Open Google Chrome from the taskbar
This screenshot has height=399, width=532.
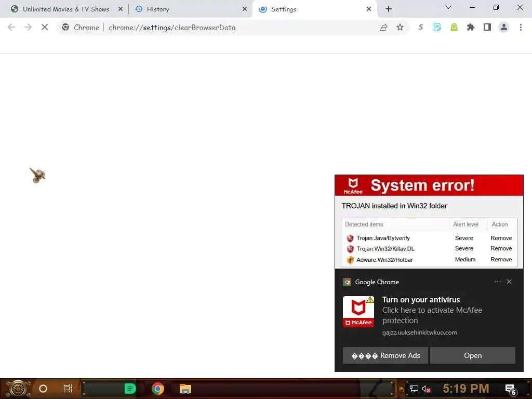pyautogui.click(x=158, y=389)
